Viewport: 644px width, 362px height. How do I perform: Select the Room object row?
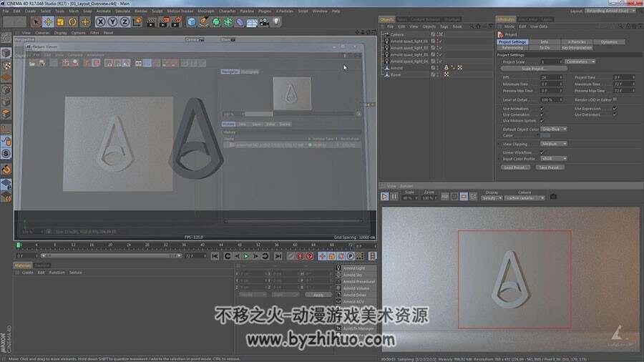point(396,74)
